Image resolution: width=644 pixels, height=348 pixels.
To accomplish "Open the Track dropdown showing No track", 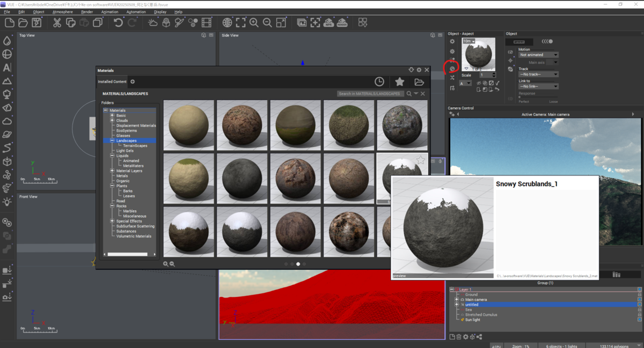I will (538, 73).
